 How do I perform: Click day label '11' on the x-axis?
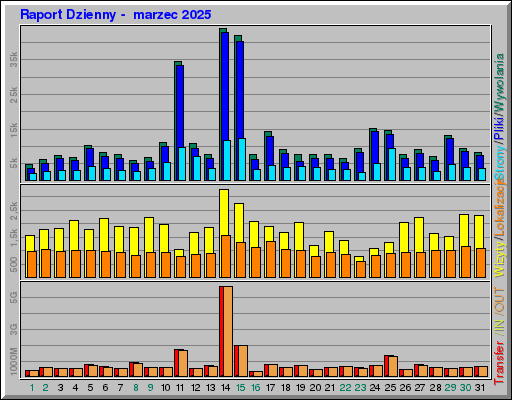(x=180, y=388)
